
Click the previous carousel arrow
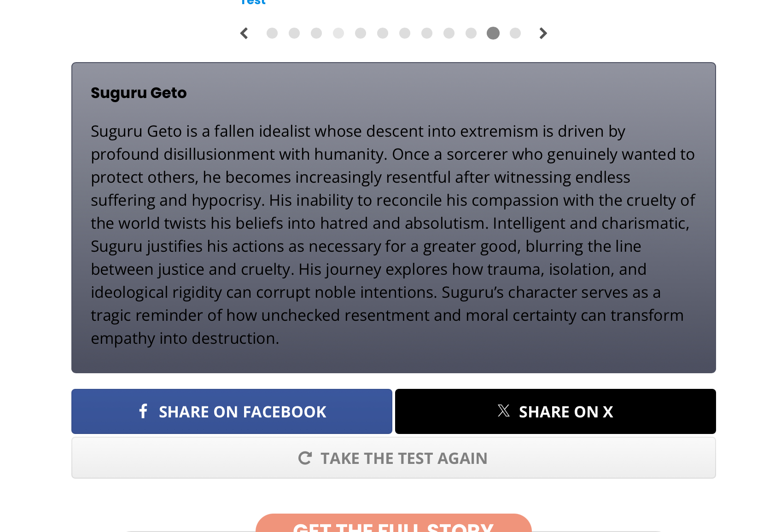click(x=244, y=33)
